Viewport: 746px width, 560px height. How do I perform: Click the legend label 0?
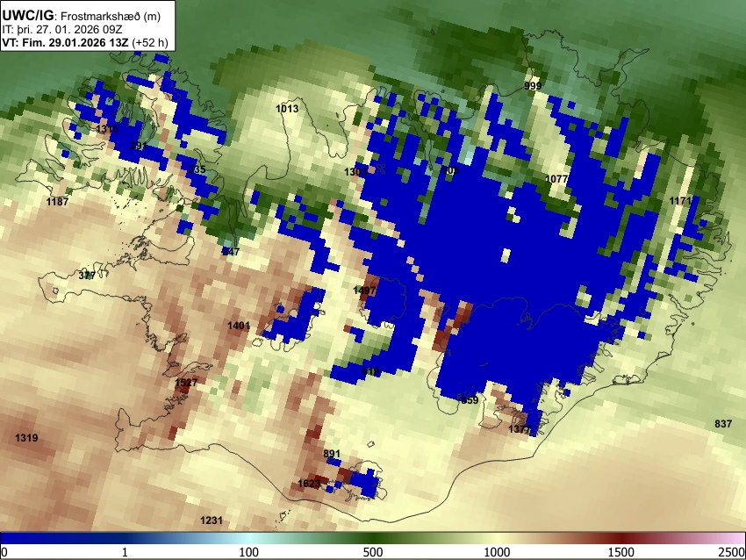pos(4,552)
